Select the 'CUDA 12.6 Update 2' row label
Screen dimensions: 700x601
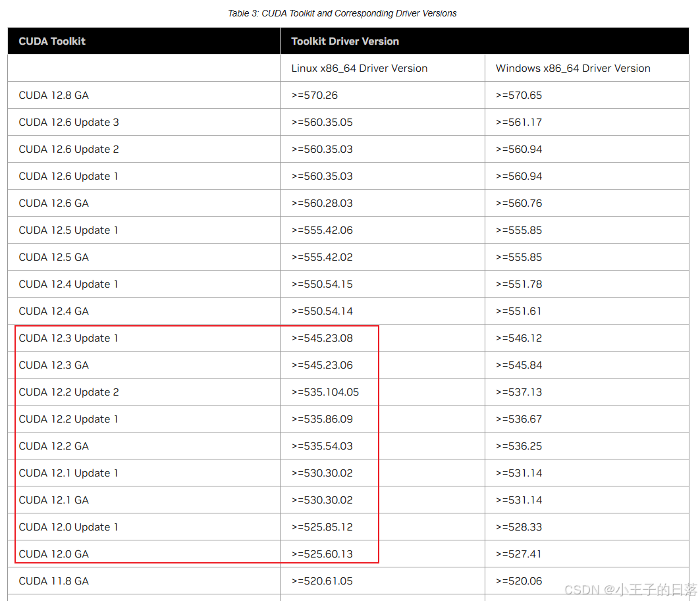[68, 149]
